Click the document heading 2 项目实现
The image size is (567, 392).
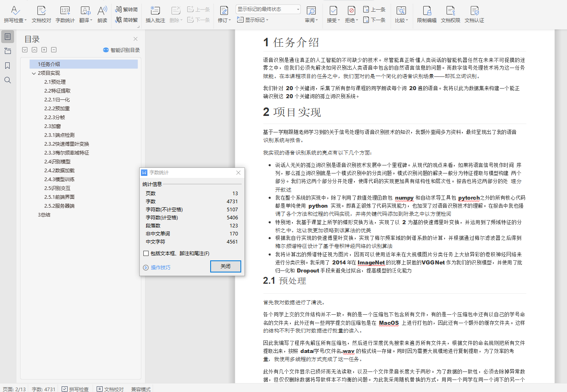292,112
